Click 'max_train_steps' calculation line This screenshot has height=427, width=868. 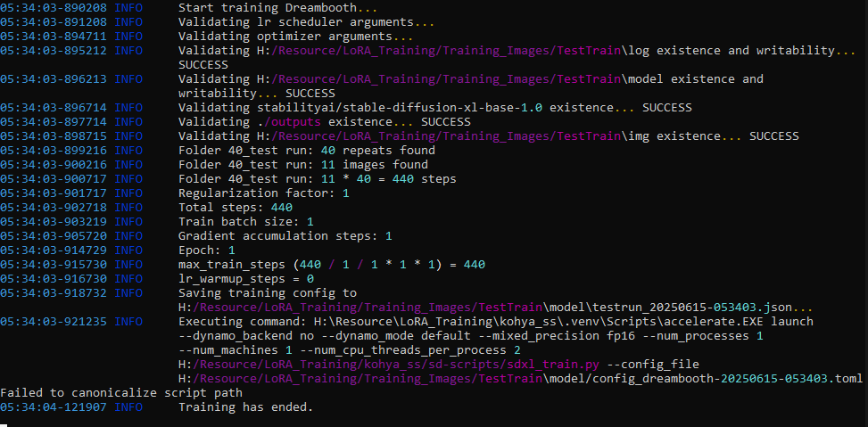tap(332, 265)
